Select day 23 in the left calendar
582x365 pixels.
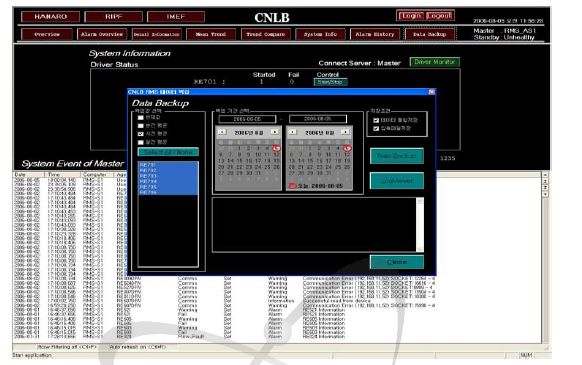(x=249, y=167)
